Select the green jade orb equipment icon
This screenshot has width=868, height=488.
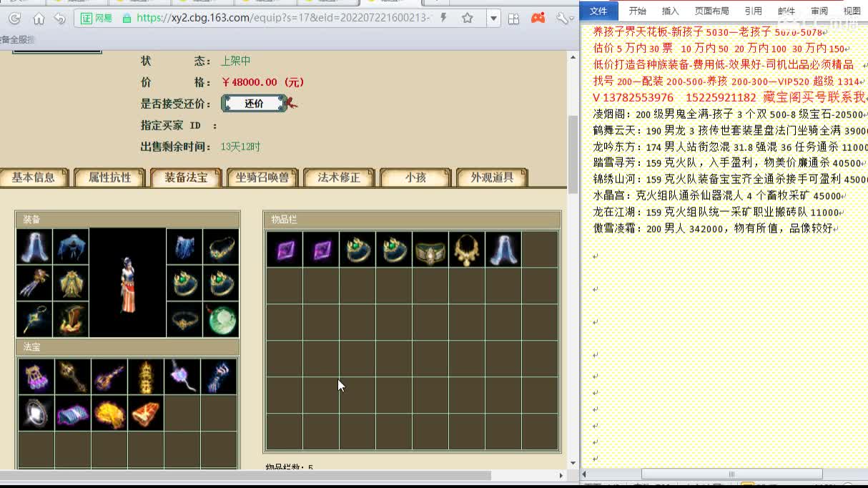coord(221,320)
